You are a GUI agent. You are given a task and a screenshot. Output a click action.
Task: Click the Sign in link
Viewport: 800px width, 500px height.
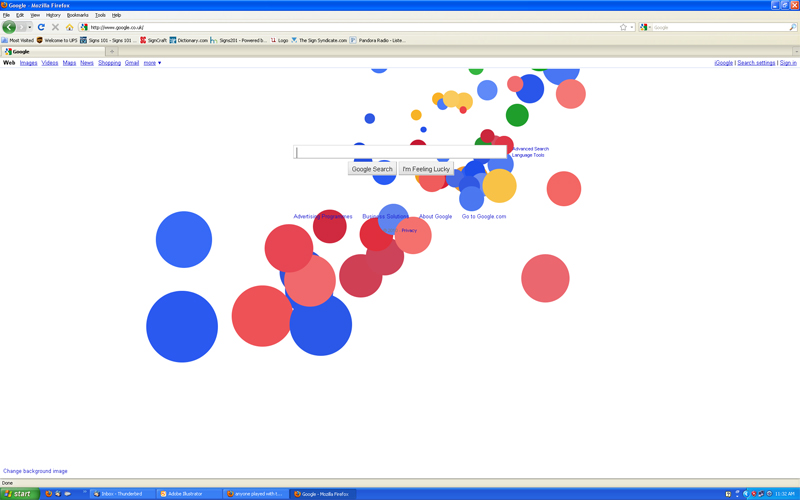click(x=788, y=63)
